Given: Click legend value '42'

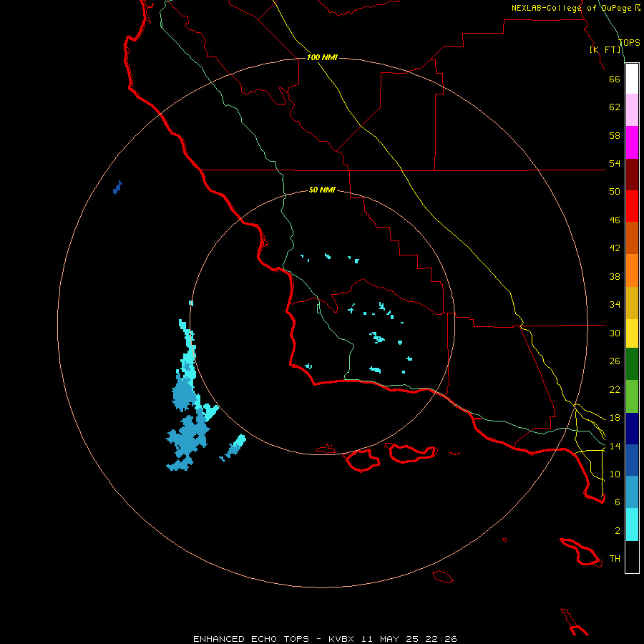Looking at the screenshot, I should click(x=615, y=248).
